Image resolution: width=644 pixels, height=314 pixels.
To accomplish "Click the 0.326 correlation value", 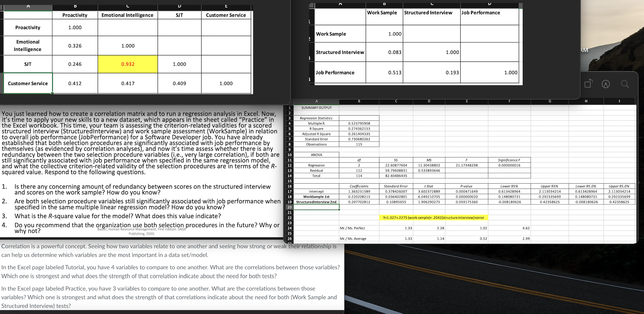I will coord(75,46).
